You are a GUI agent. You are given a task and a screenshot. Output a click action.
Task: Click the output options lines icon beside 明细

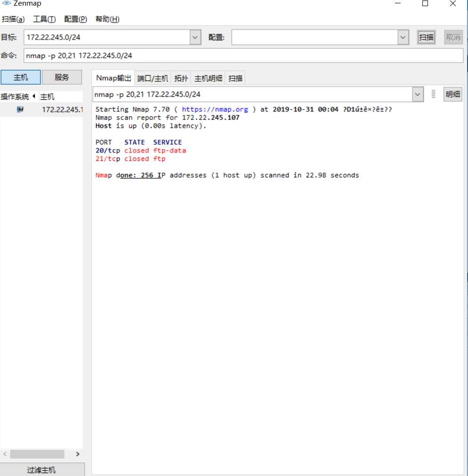433,94
